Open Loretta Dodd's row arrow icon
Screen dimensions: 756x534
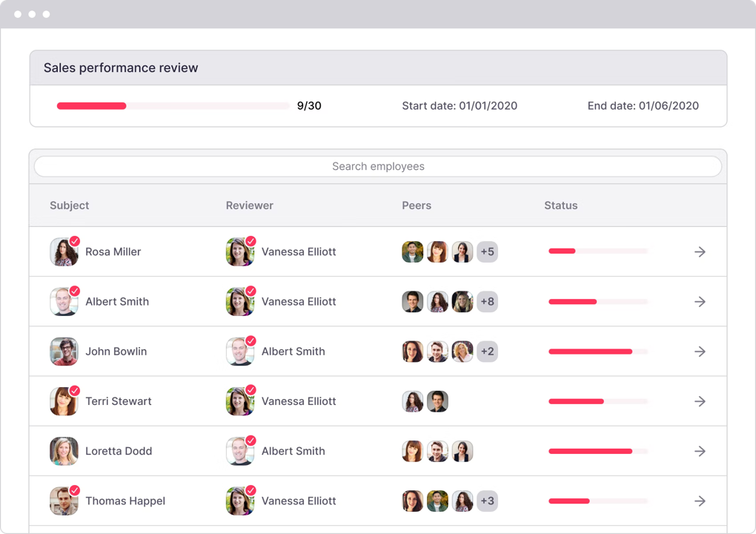pyautogui.click(x=699, y=451)
